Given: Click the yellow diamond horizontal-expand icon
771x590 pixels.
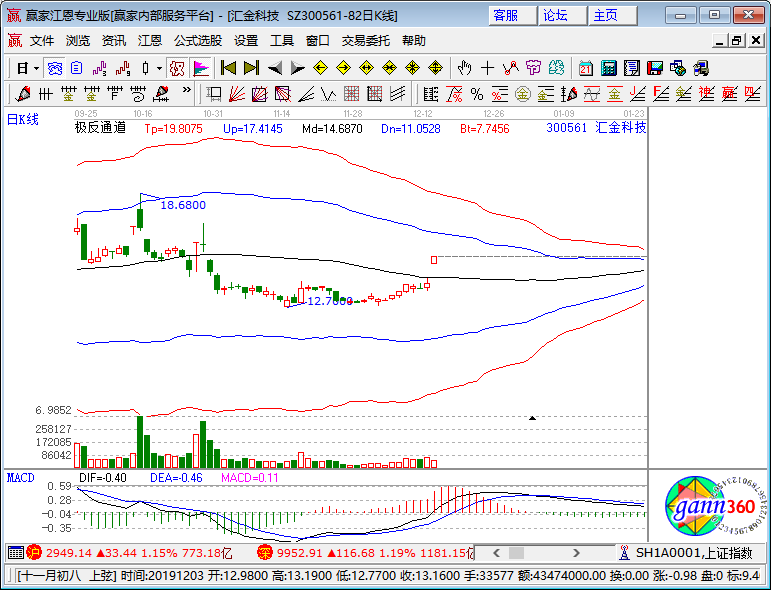Looking at the screenshot, I should pos(367,68).
